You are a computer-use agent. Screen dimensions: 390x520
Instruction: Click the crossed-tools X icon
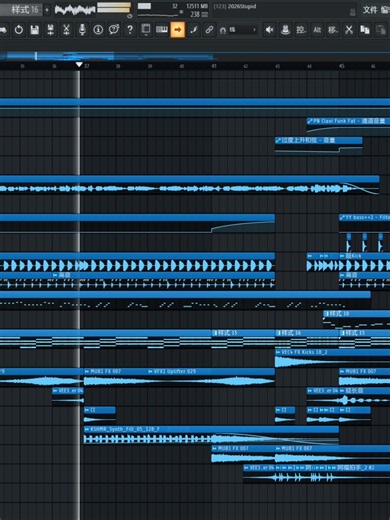click(x=349, y=30)
